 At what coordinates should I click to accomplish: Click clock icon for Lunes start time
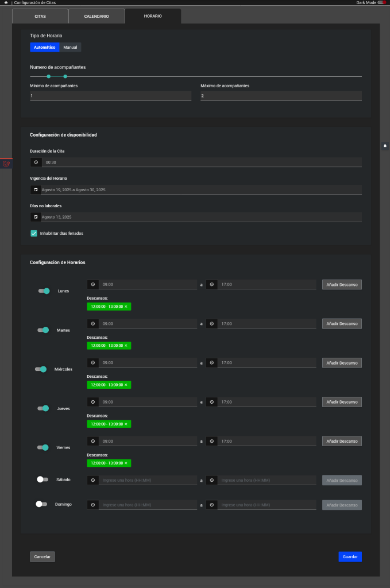(x=92, y=284)
